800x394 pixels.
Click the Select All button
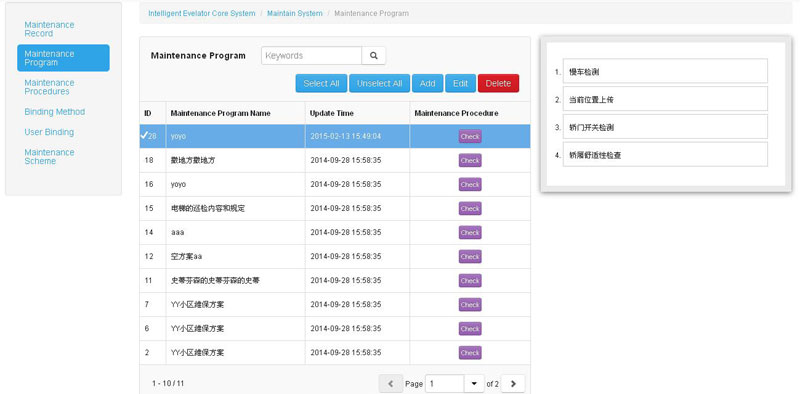321,84
